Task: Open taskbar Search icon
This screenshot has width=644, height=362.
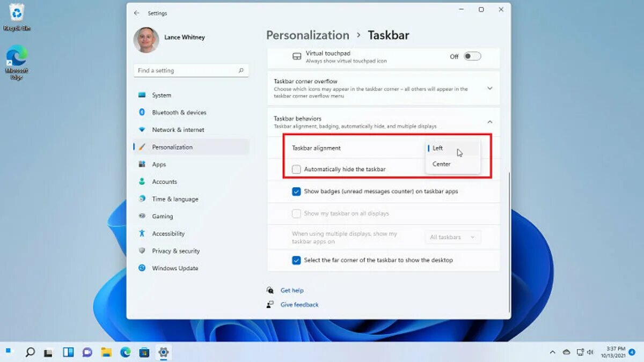Action: point(30,352)
